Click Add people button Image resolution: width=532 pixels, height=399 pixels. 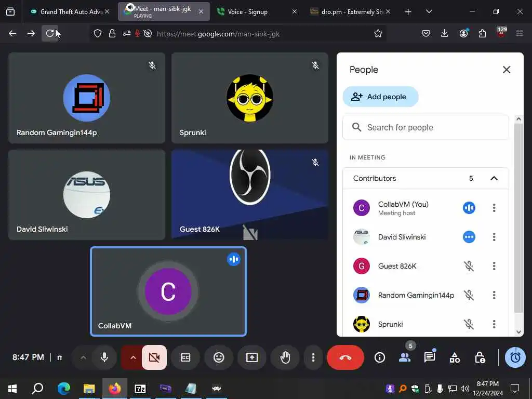click(x=380, y=97)
